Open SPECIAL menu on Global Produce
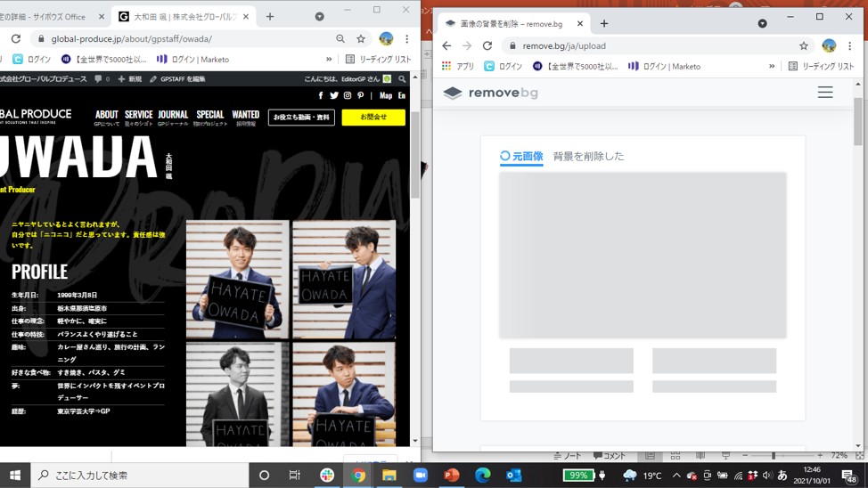 pos(210,118)
